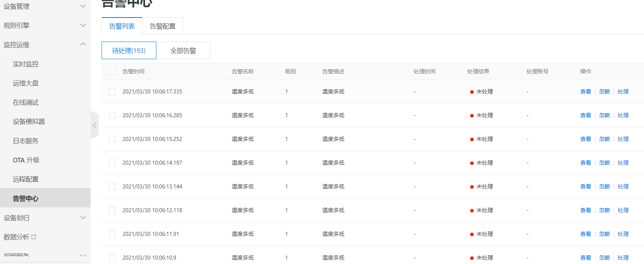Screen dimensions: 644x264
Task: Open 设备模拟器 in the sidebar
Action: tap(29, 121)
